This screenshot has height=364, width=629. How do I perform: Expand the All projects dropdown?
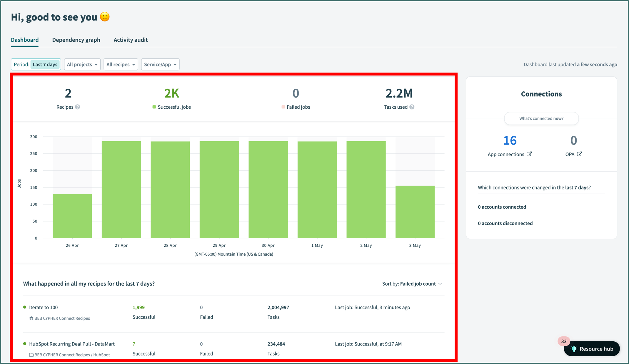[82, 64]
